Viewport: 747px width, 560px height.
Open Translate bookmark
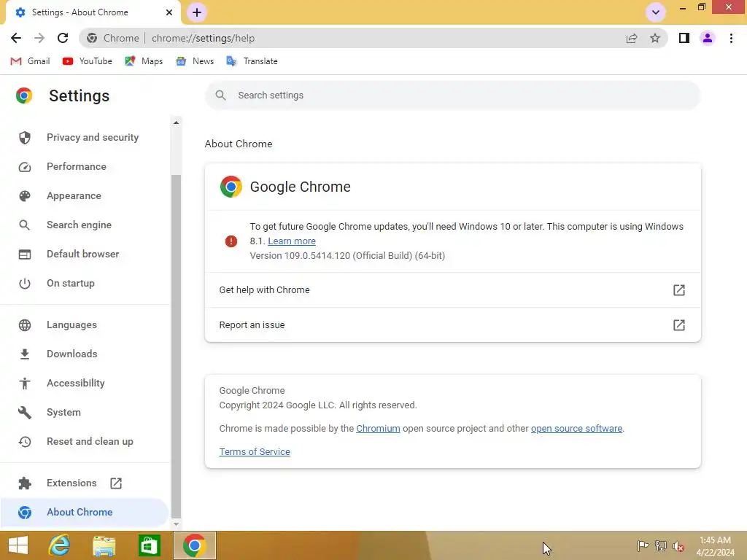[252, 61]
